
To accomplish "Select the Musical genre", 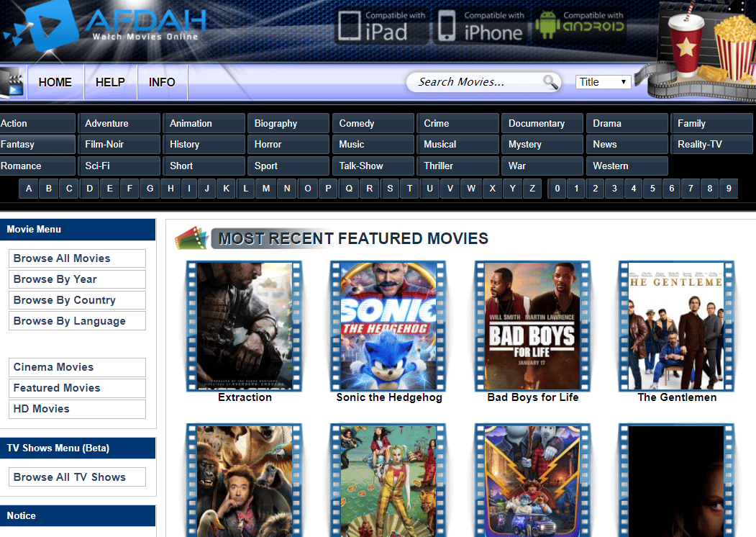I will coord(458,144).
